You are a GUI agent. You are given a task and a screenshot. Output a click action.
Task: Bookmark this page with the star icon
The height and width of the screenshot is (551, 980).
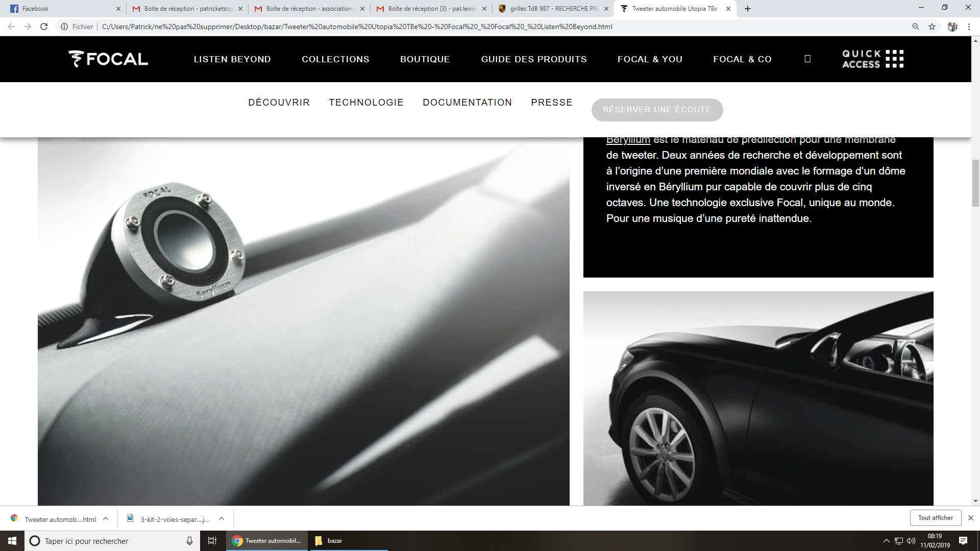(x=932, y=27)
